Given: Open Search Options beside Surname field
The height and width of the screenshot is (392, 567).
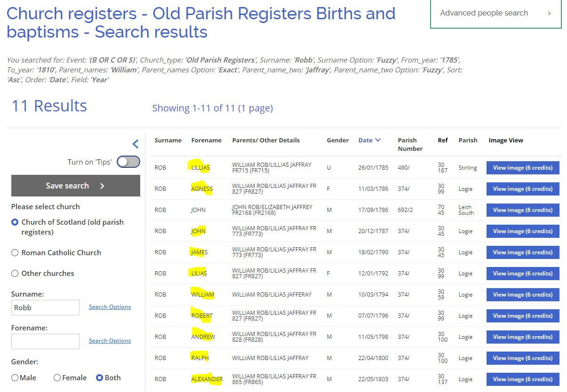Looking at the screenshot, I should click(110, 307).
